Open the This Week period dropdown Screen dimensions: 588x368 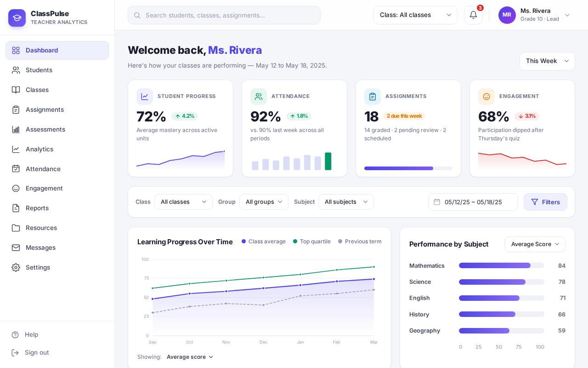pyautogui.click(x=547, y=61)
